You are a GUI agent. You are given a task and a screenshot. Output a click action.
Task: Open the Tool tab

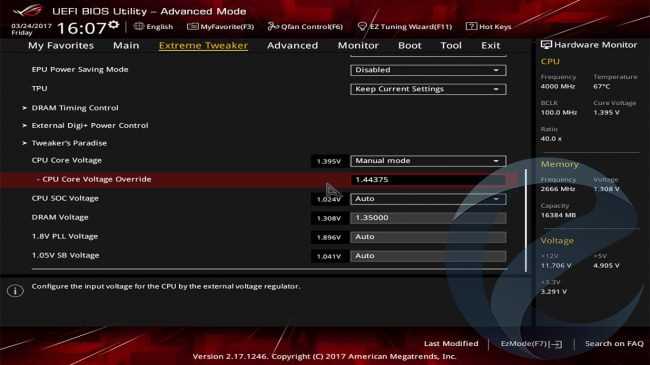pyautogui.click(x=451, y=45)
